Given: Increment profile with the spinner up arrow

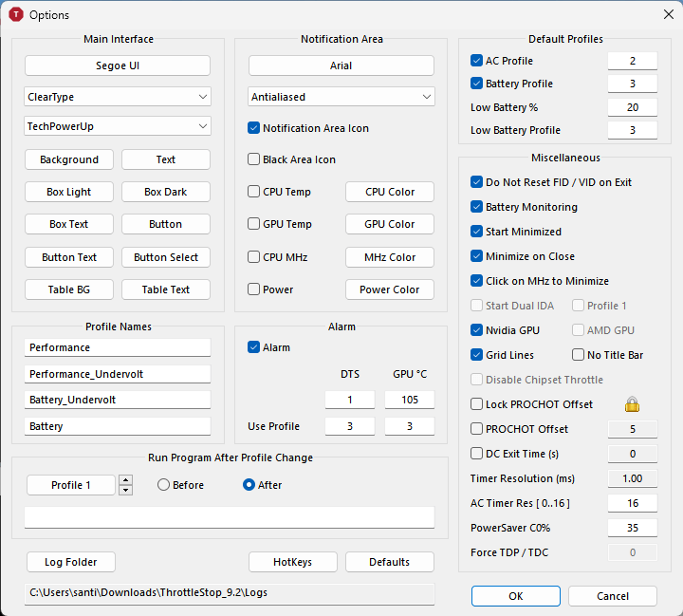Looking at the screenshot, I should tap(126, 480).
